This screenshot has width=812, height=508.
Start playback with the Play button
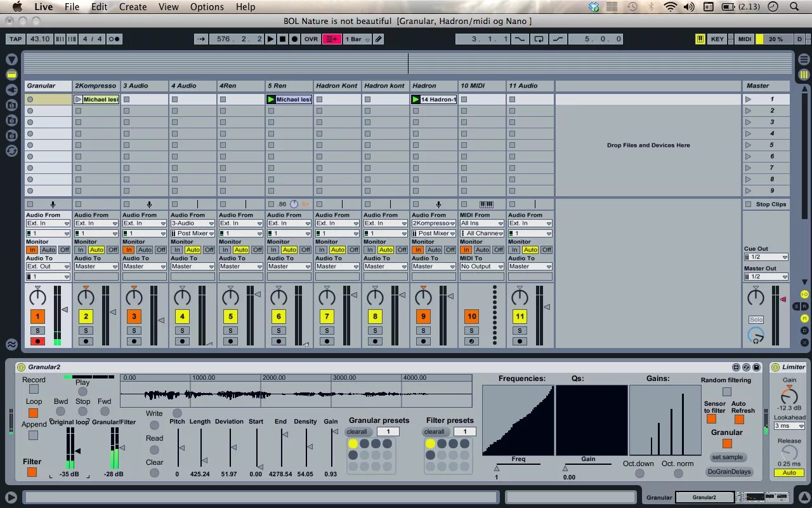tap(271, 39)
